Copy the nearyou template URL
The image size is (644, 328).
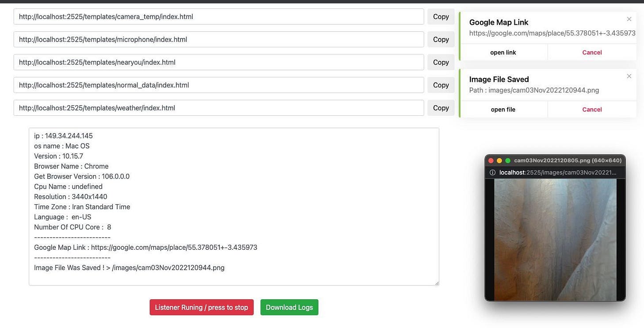(x=441, y=62)
